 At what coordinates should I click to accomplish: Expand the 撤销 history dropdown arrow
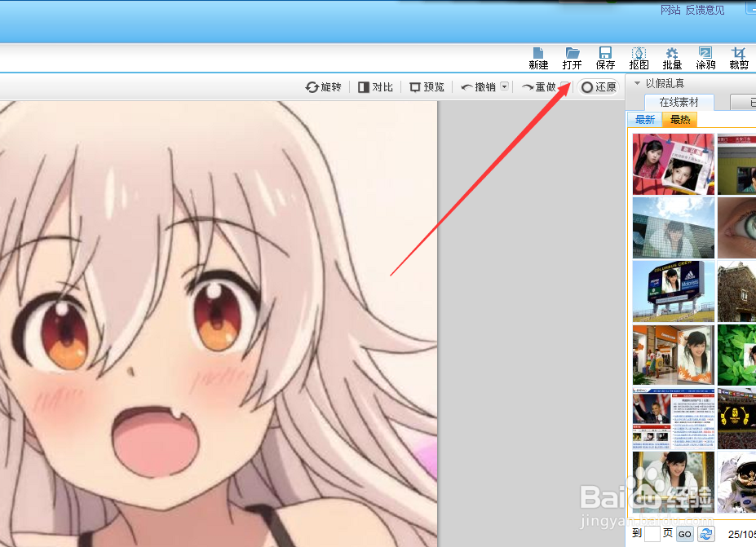point(504,86)
